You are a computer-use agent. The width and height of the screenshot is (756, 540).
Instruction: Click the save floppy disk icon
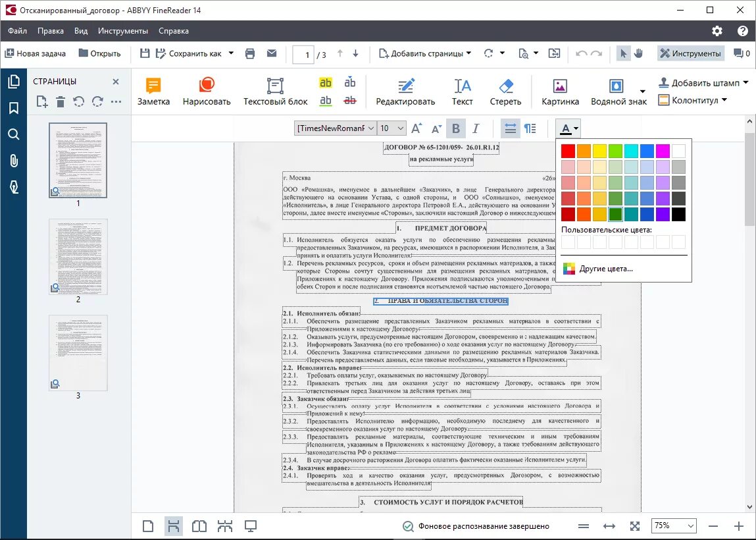pos(145,53)
